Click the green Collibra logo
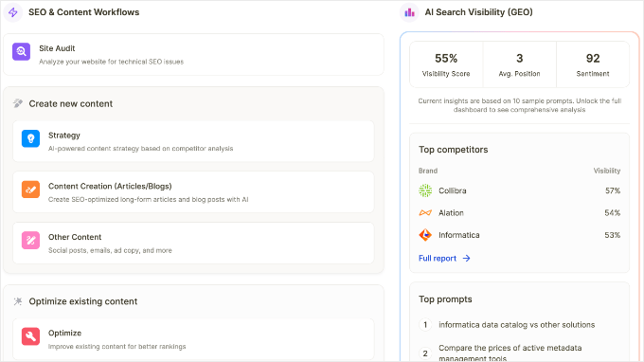Image resolution: width=644 pixels, height=362 pixels. (x=425, y=190)
